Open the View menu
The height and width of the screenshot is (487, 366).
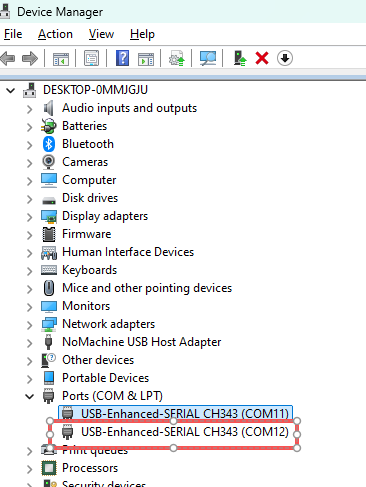101,34
